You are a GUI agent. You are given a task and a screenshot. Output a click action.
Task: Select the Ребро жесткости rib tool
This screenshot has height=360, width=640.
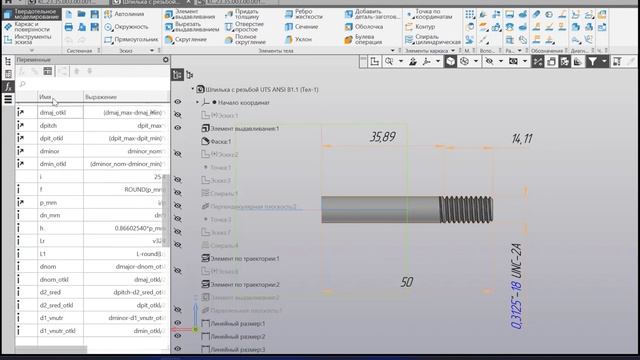[304, 14]
